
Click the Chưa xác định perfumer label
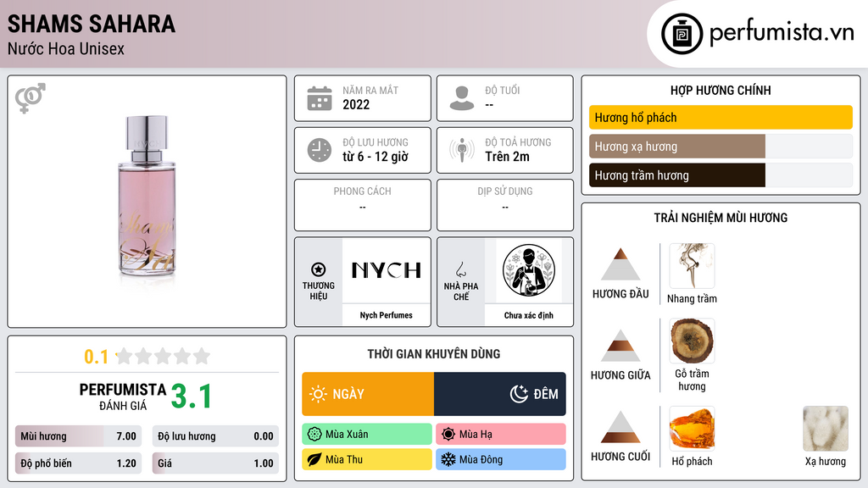point(529,315)
